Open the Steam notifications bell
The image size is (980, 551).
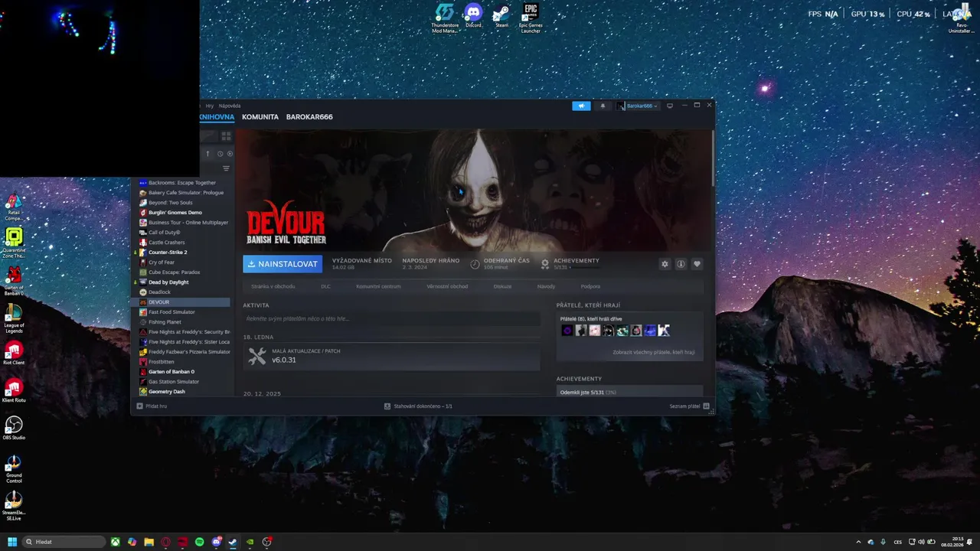(603, 106)
